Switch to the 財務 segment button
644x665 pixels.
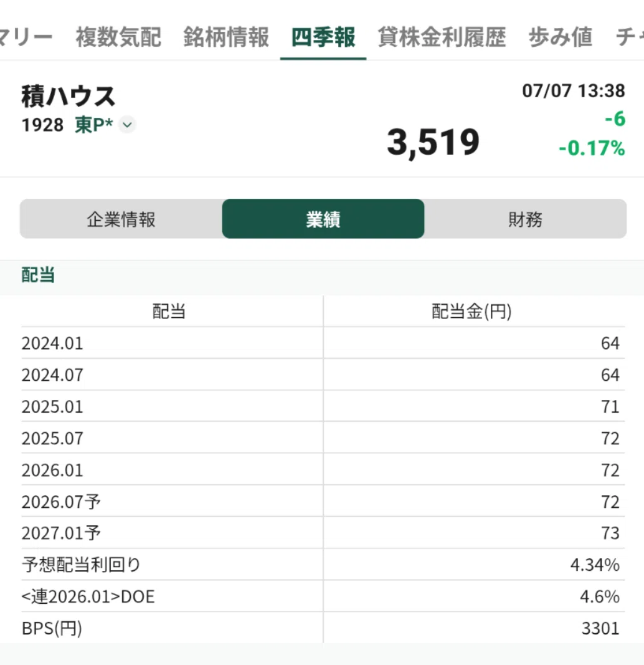point(526,219)
